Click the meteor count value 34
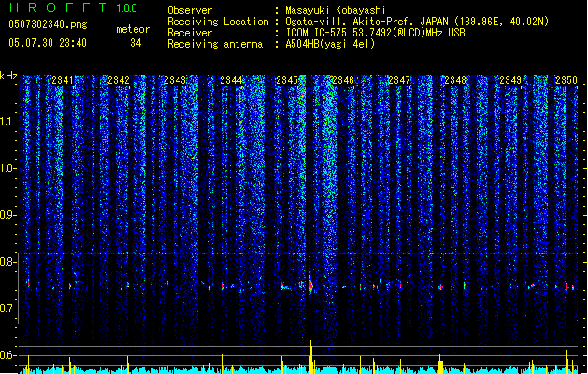 tap(136, 43)
